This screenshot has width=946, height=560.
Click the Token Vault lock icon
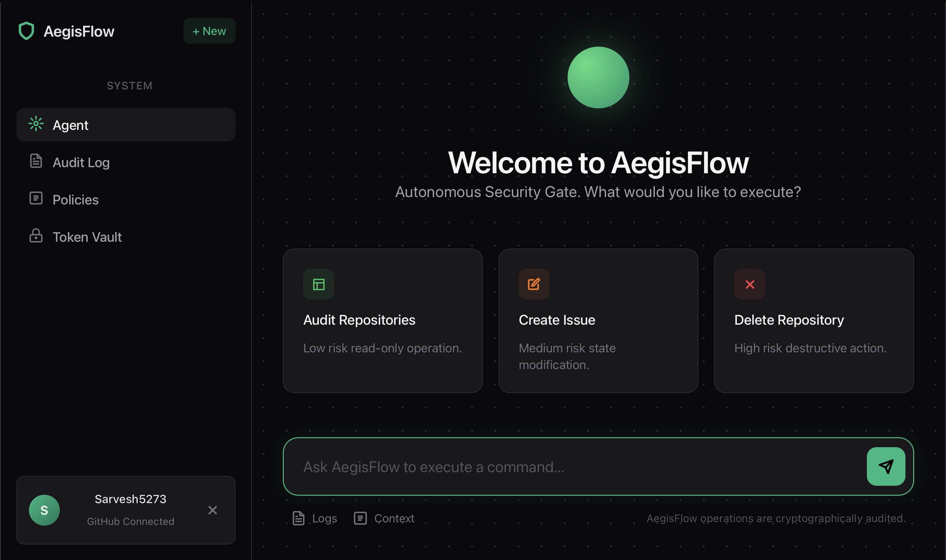(36, 236)
